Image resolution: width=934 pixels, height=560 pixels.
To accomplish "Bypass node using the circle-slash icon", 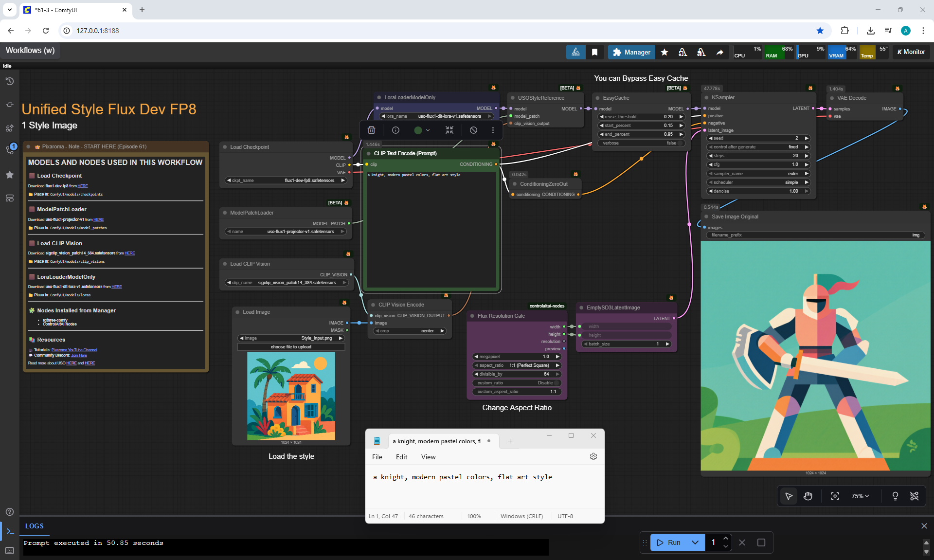I will coord(473,130).
